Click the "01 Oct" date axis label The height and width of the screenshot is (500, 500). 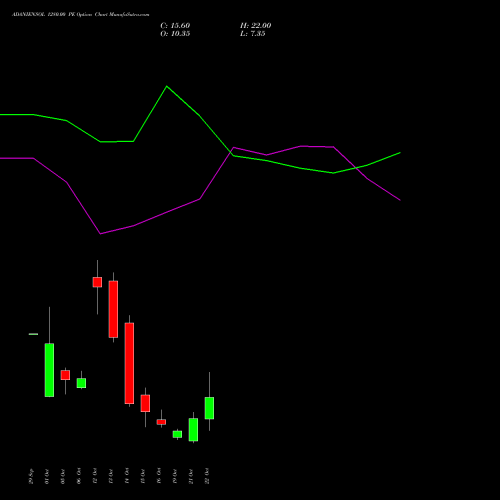coord(47,476)
